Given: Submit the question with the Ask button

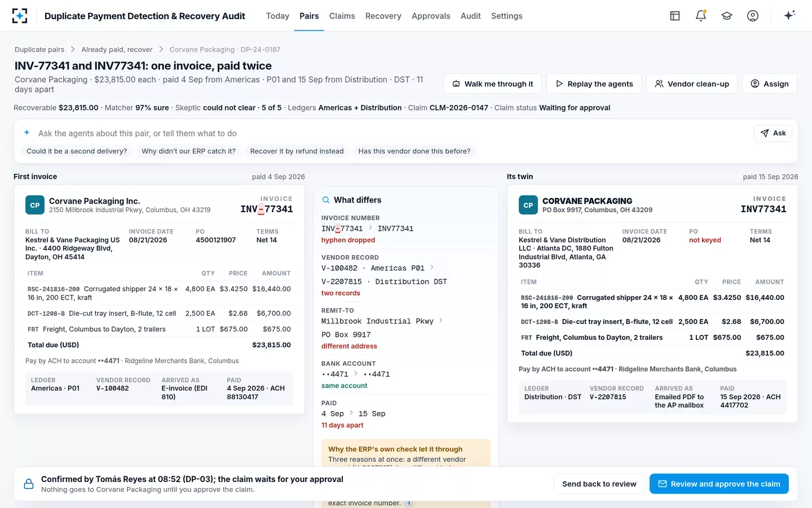Looking at the screenshot, I should [773, 133].
